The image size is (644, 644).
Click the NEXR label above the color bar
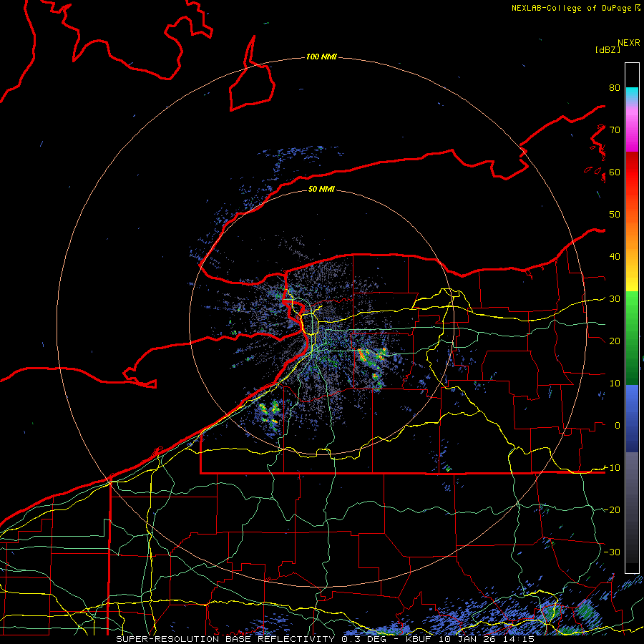pyautogui.click(x=629, y=43)
